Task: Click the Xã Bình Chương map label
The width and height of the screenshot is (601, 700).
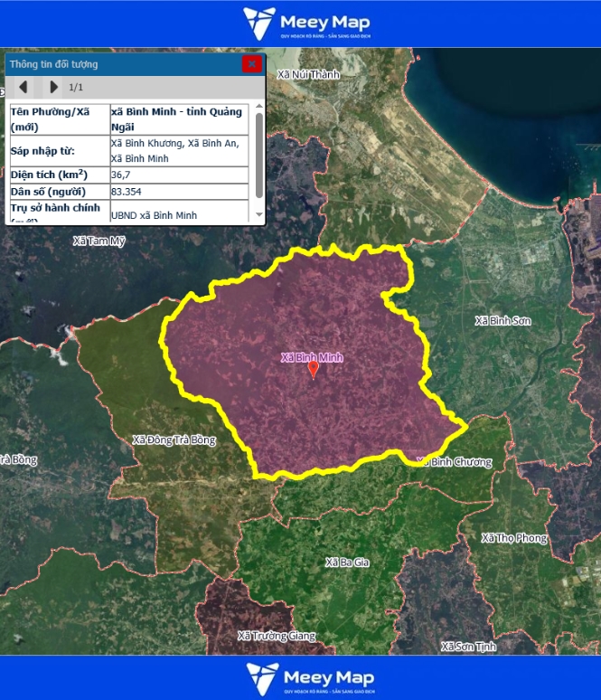Action: pos(456,462)
